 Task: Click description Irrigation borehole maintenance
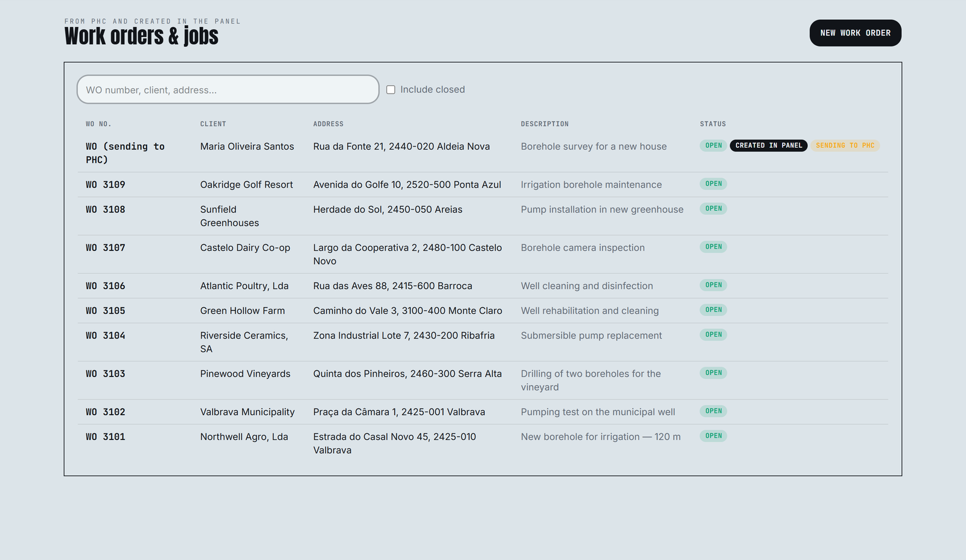click(591, 185)
